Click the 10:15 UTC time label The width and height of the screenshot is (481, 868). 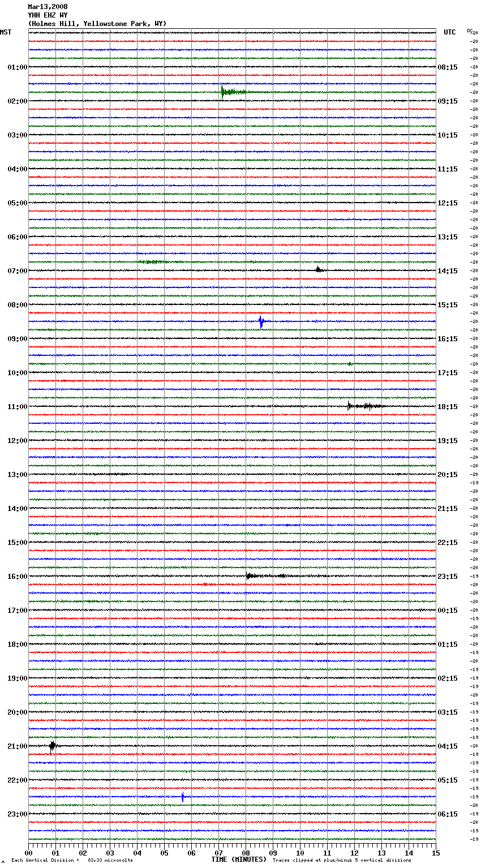pyautogui.click(x=448, y=135)
